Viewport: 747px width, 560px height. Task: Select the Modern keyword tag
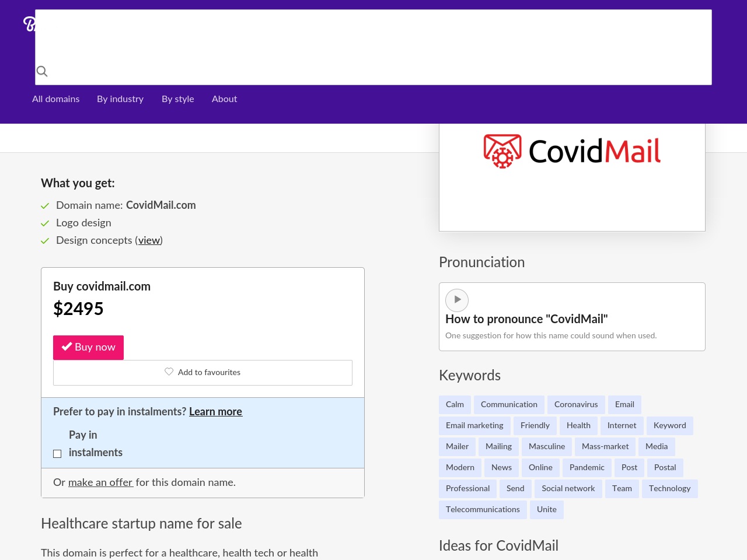coord(460,468)
